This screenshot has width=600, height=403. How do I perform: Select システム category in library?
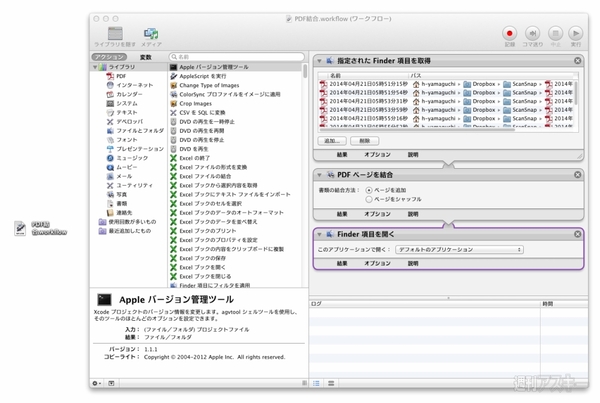pos(122,103)
